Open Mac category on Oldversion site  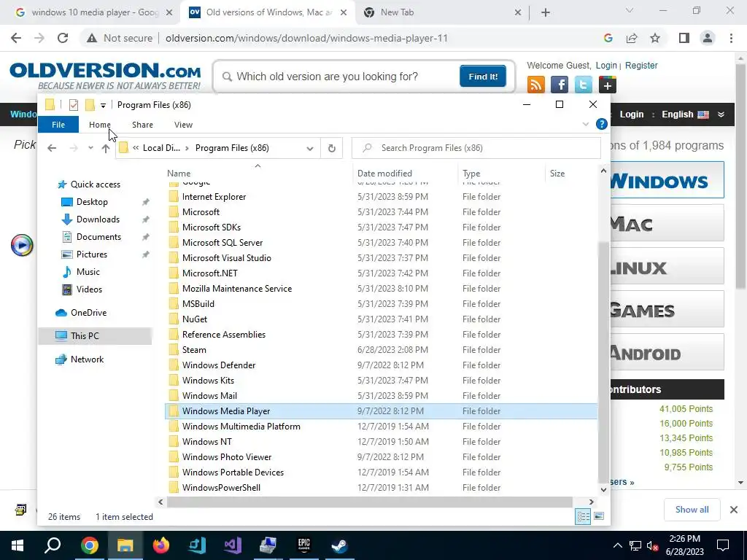pos(667,224)
